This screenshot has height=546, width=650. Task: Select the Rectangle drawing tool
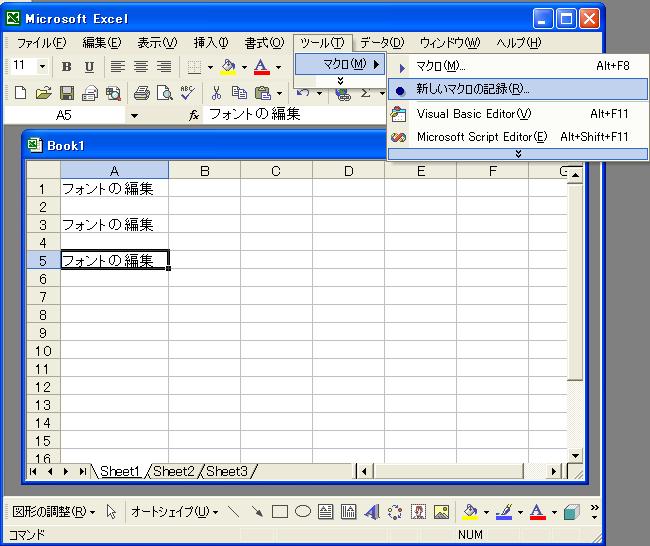pyautogui.click(x=280, y=512)
